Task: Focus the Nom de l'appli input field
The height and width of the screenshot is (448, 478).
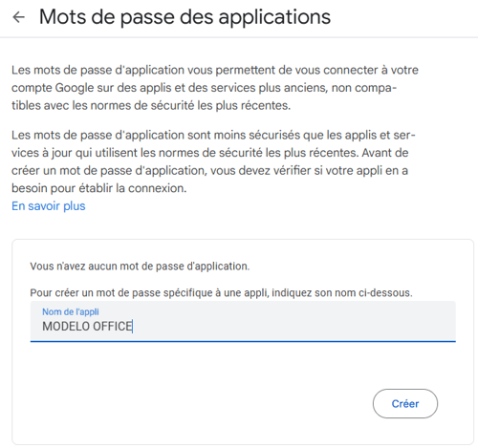Action: tap(243, 321)
